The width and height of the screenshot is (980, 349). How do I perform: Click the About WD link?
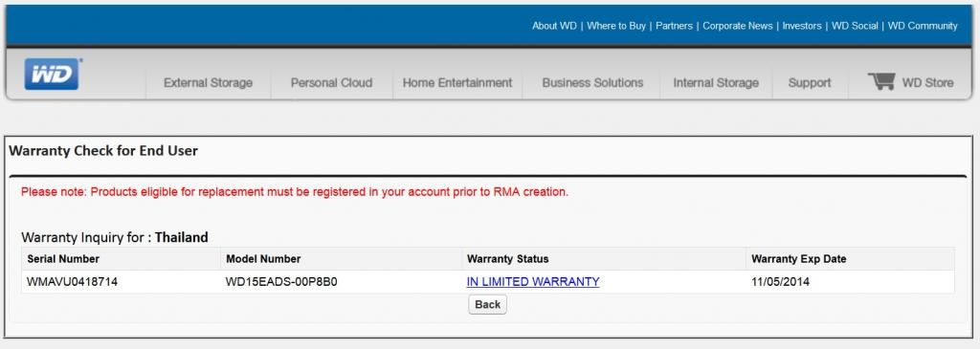point(554,26)
